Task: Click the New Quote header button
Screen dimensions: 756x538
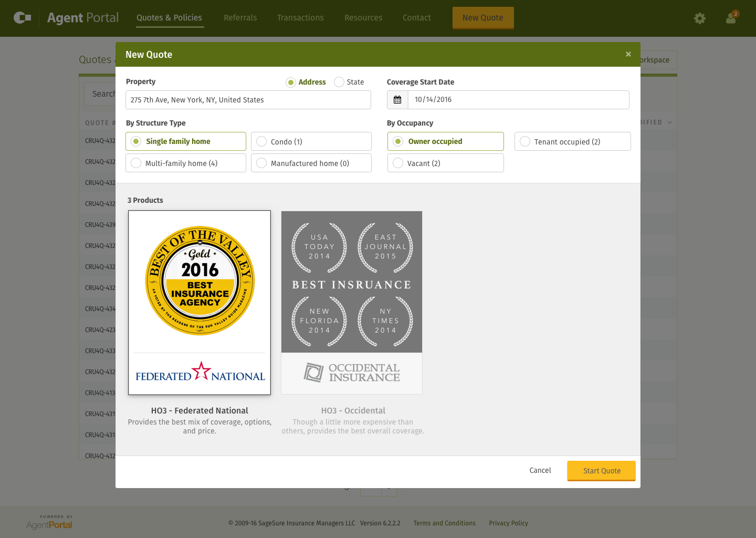Action: (483, 18)
